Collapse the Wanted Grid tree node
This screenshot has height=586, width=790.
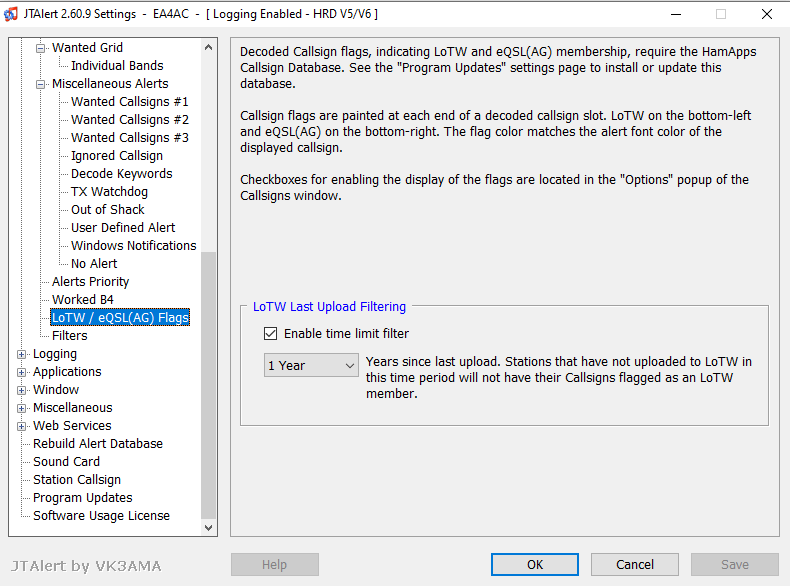coord(40,48)
